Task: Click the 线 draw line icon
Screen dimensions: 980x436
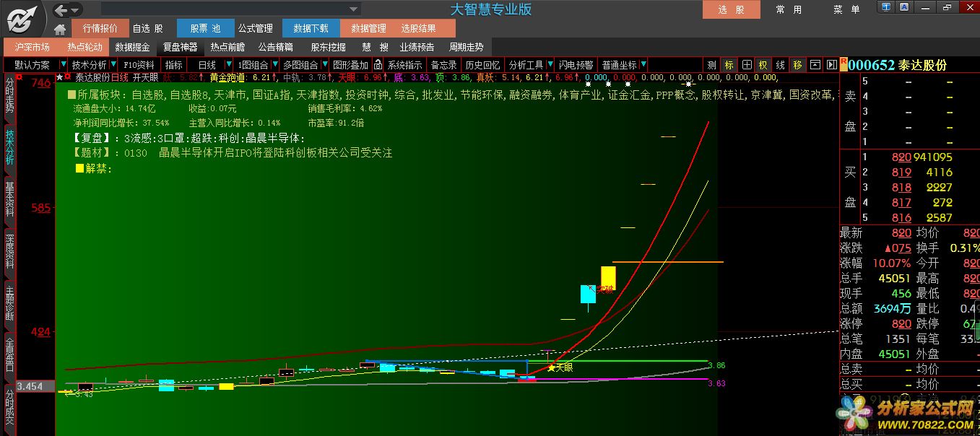Action: (780, 65)
